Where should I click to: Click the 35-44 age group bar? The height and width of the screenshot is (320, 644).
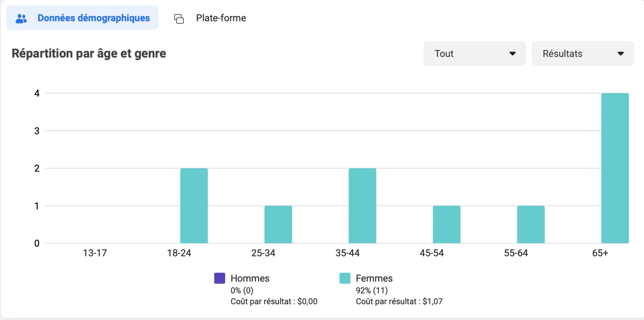click(x=362, y=206)
